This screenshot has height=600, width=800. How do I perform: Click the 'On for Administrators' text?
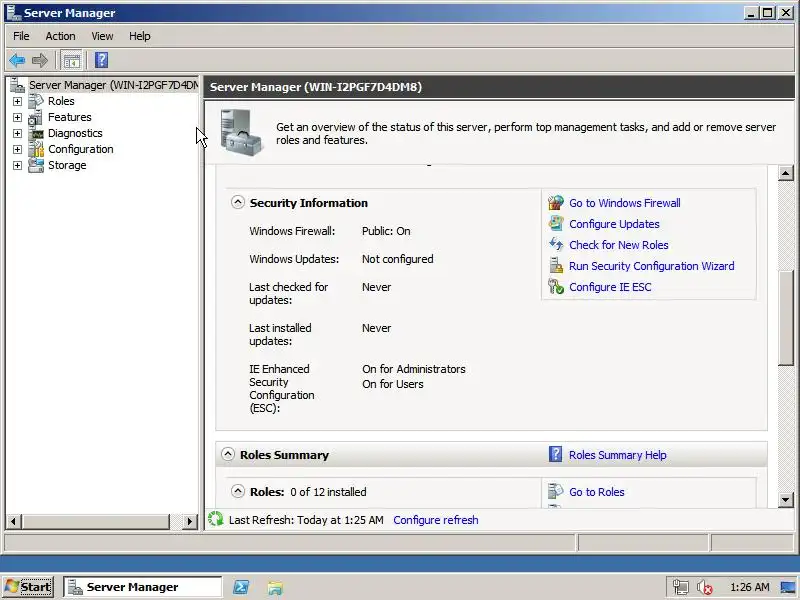click(414, 369)
